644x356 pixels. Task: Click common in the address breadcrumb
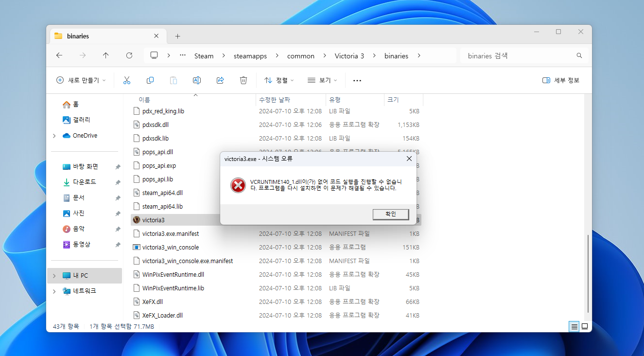(x=301, y=56)
